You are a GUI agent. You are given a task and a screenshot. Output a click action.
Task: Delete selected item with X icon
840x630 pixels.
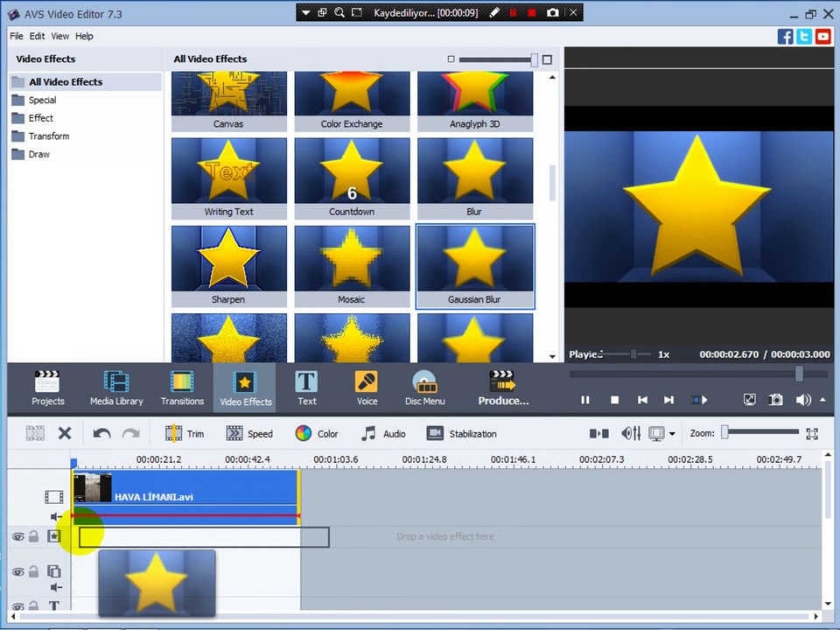[65, 433]
